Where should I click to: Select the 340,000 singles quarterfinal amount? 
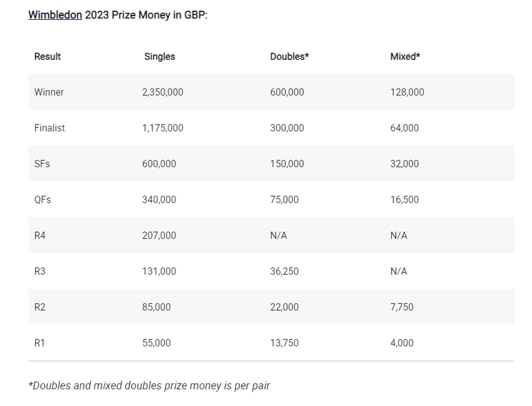click(x=159, y=200)
